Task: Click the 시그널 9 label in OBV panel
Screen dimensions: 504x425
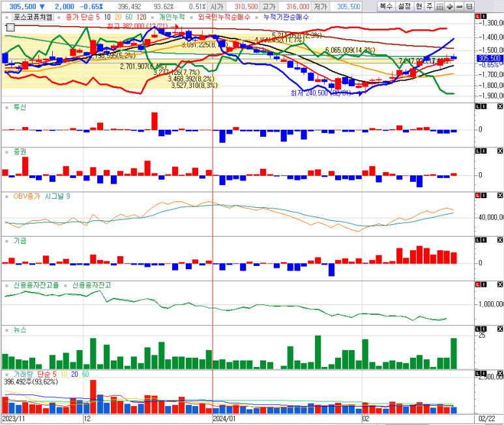Action: click(57, 196)
